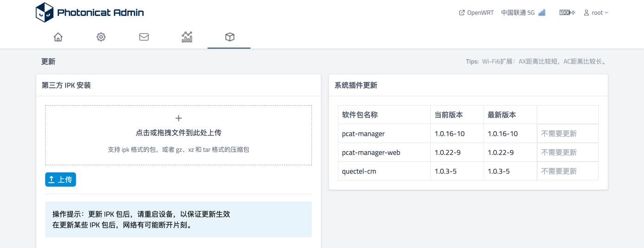Click the quectel-cm package name cell
The height and width of the screenshot is (248, 644).
pyautogui.click(x=384, y=171)
